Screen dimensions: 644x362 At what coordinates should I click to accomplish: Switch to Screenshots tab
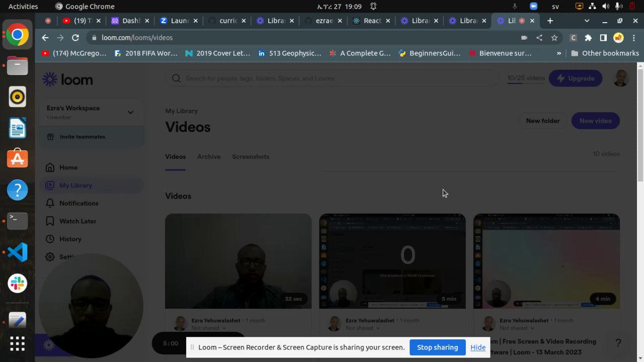pyautogui.click(x=251, y=157)
